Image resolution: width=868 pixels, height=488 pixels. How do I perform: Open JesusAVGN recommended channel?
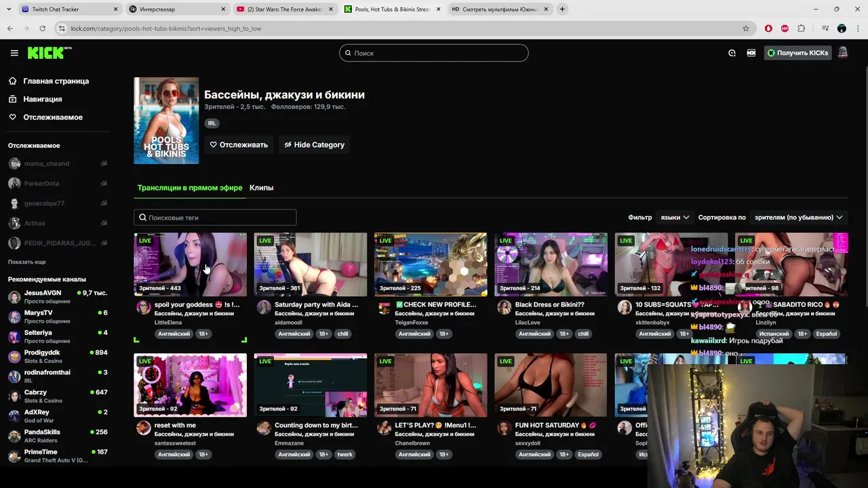pyautogui.click(x=58, y=297)
